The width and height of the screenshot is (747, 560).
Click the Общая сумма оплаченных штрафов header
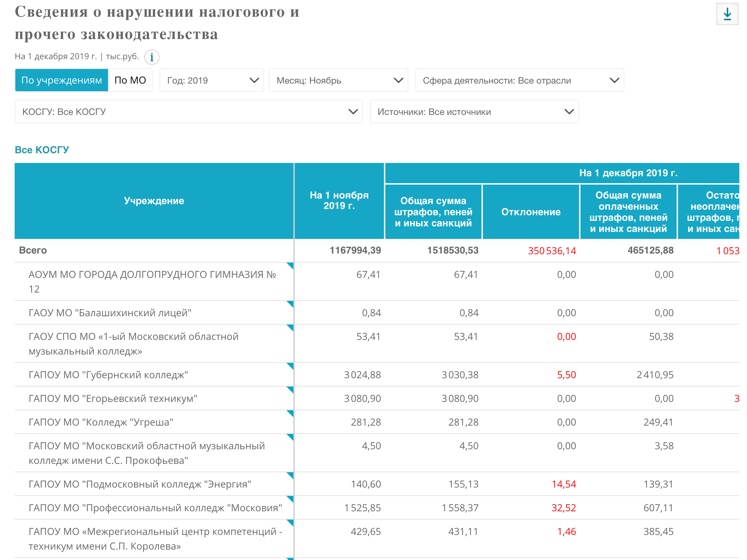tap(629, 212)
